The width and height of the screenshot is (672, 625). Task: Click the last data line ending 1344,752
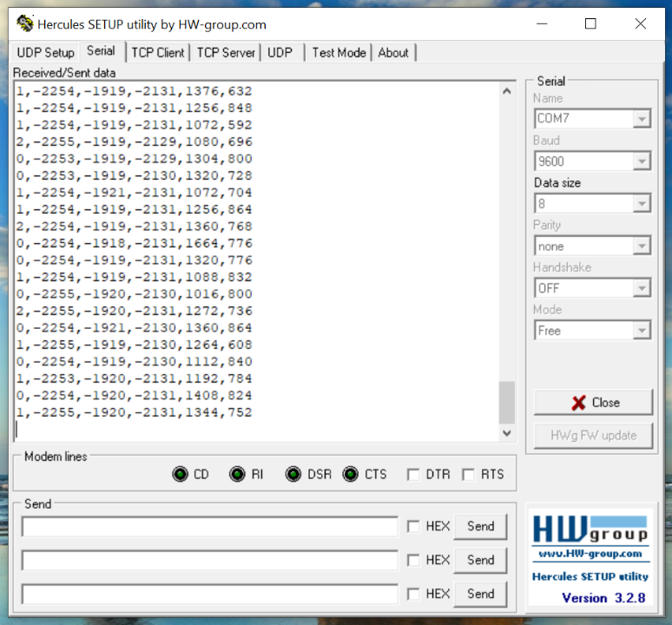pyautogui.click(x=135, y=412)
